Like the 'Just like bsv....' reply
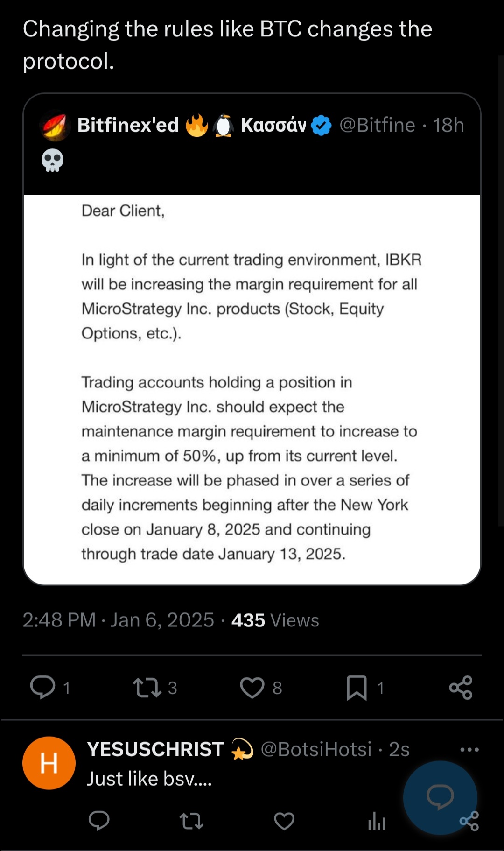The height and width of the screenshot is (851, 504). pos(284,821)
